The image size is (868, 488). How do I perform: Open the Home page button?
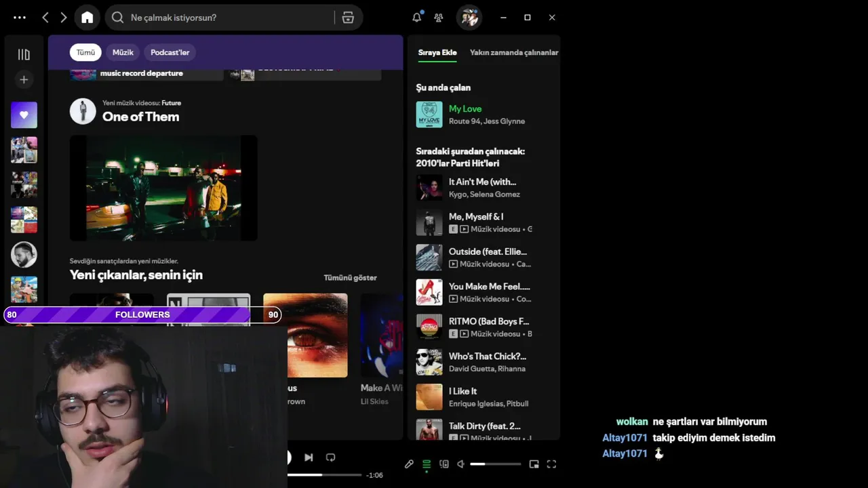87,18
